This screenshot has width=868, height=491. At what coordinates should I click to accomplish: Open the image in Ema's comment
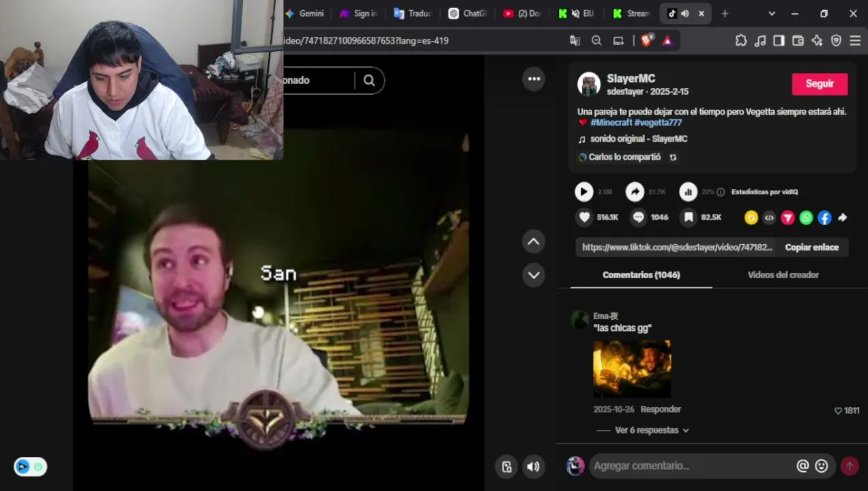[632, 369]
